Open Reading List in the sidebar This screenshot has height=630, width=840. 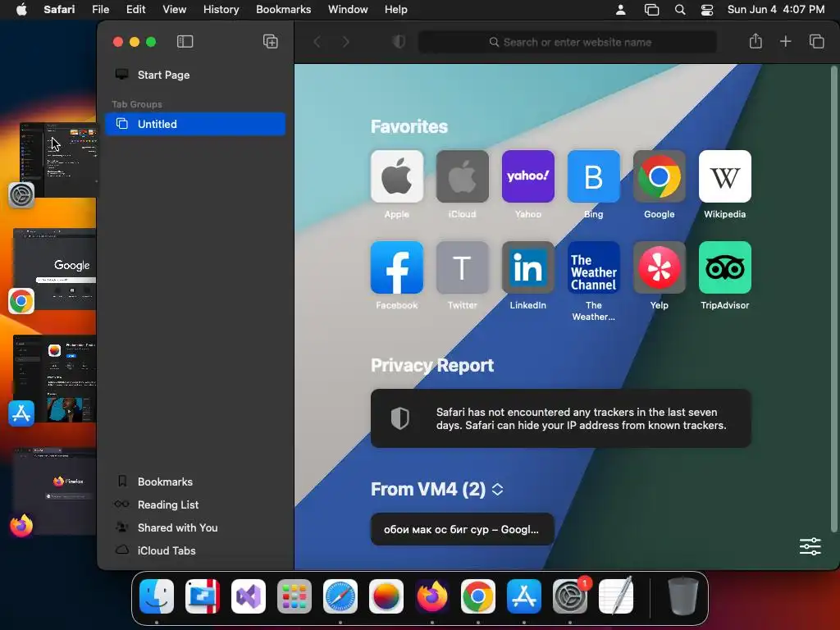tap(195, 504)
